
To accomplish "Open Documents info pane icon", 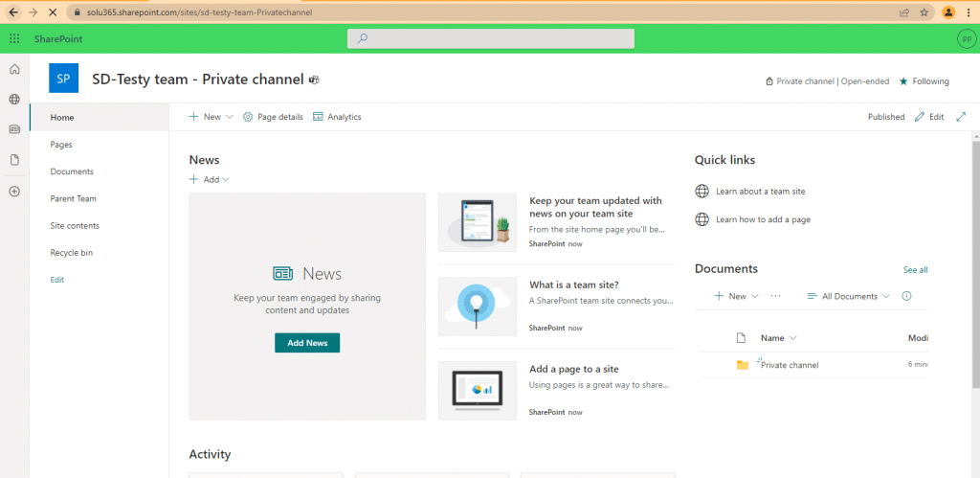I will pos(906,297).
